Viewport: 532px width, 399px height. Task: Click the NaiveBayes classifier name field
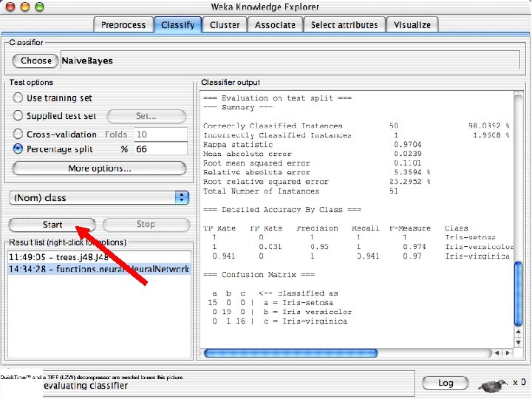click(290, 60)
